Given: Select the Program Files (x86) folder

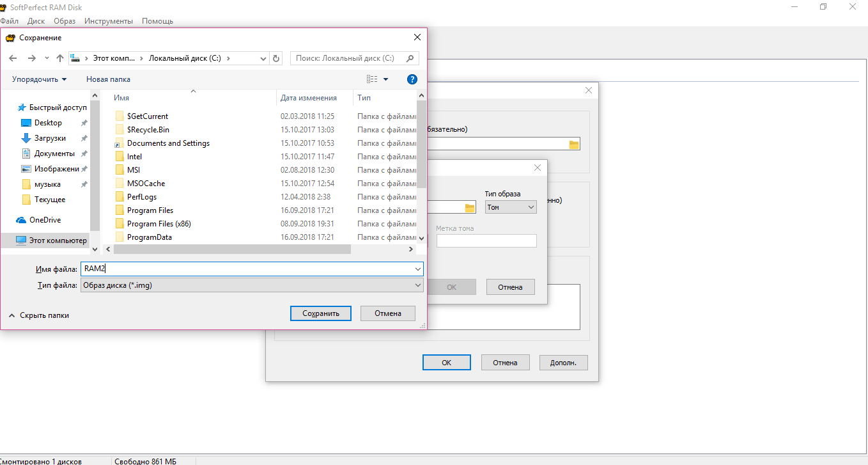Looking at the screenshot, I should click(x=159, y=224).
